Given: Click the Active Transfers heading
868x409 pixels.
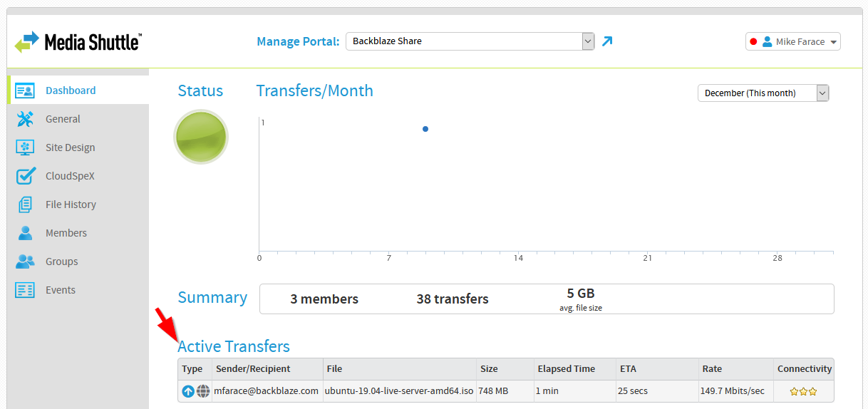Looking at the screenshot, I should click(x=234, y=346).
